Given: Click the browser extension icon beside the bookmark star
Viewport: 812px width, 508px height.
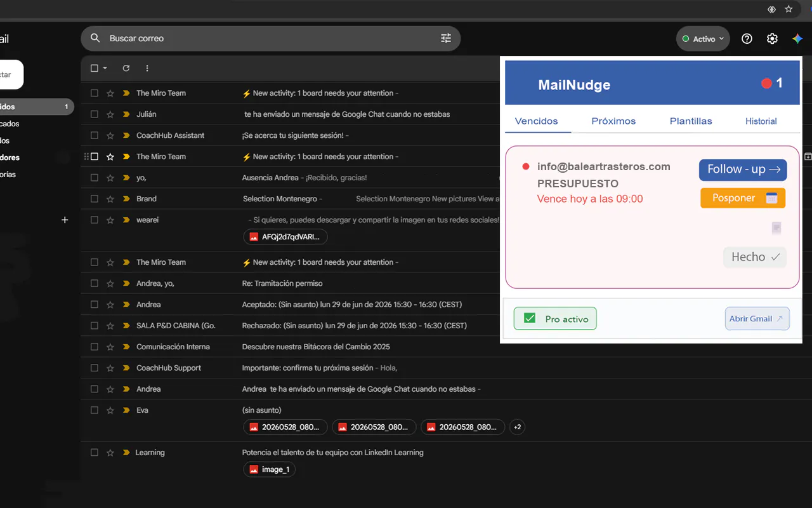Looking at the screenshot, I should coord(772,9).
